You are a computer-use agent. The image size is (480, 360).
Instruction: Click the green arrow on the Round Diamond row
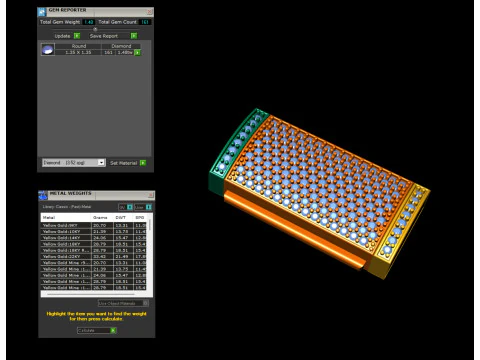[x=137, y=52]
